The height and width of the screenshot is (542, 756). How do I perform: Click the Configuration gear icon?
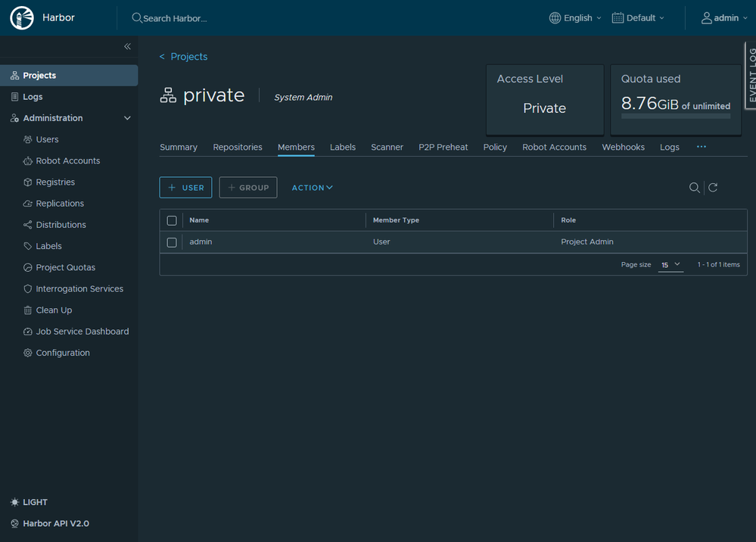click(28, 353)
